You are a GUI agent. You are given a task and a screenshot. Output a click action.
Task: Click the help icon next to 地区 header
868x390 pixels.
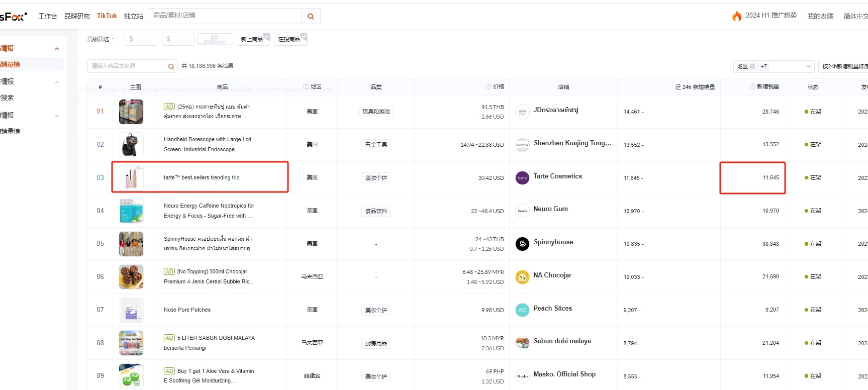point(306,86)
